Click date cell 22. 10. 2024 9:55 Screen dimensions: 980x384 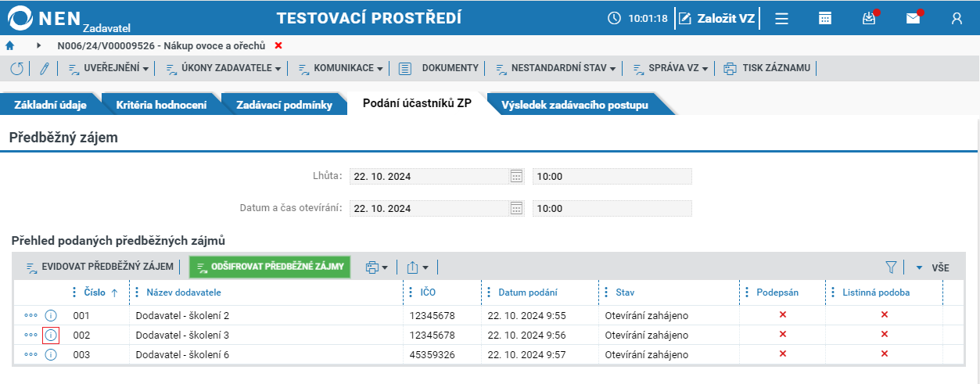click(526, 315)
